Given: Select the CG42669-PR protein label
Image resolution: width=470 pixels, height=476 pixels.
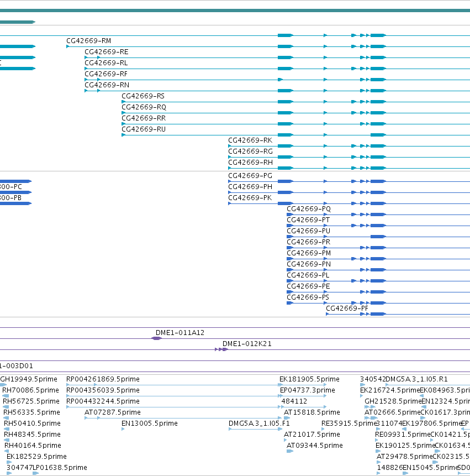Looking at the screenshot, I should pyautogui.click(x=308, y=242).
